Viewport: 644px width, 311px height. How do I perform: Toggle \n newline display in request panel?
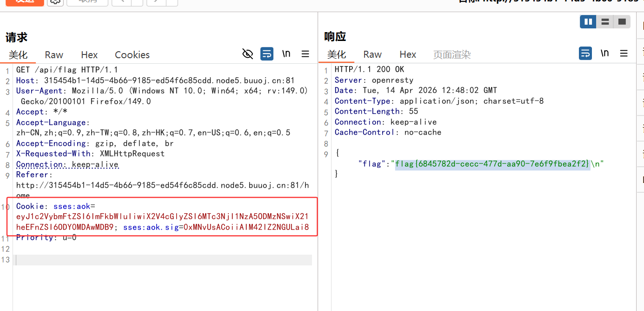click(x=286, y=54)
